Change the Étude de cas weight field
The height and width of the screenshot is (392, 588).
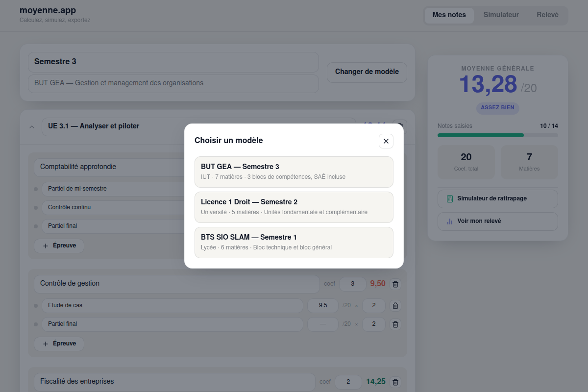coord(374,305)
